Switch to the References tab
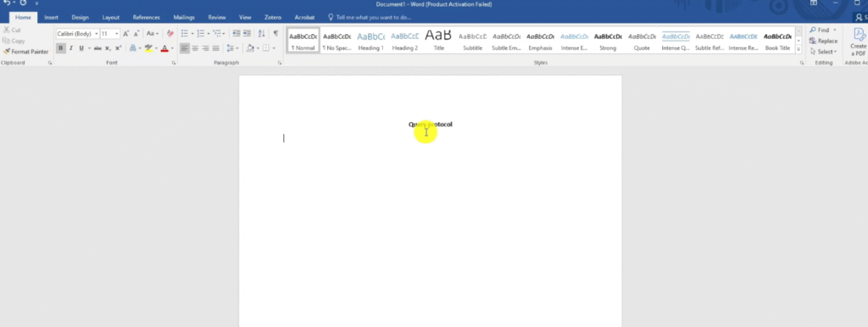 [x=146, y=17]
